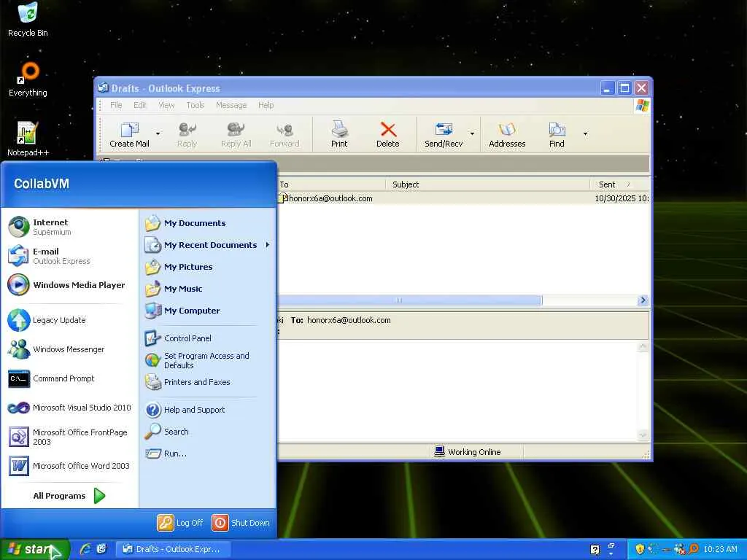The height and width of the screenshot is (560, 747).
Task: Open the Tools menu
Action: click(196, 105)
